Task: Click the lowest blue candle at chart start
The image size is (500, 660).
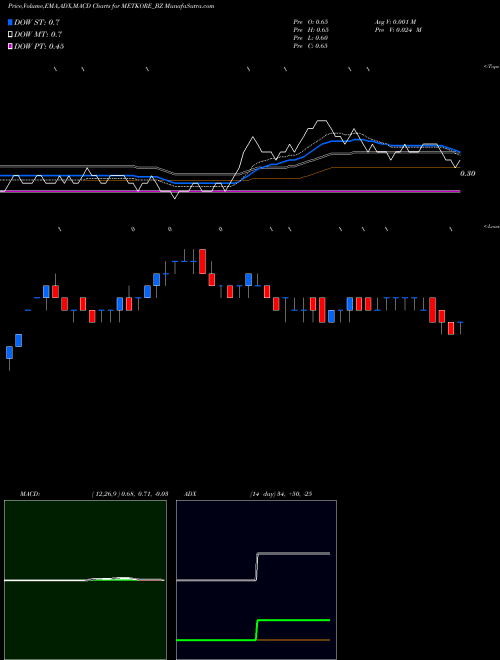Action: pyautogui.click(x=9, y=352)
